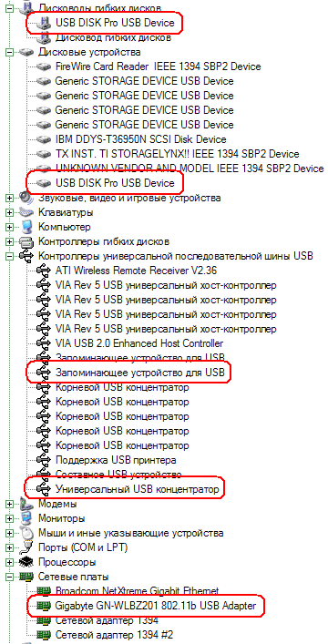This screenshot has height=644, width=328.
Task: Expand the Клавиатуры node
Action: click(x=9, y=212)
